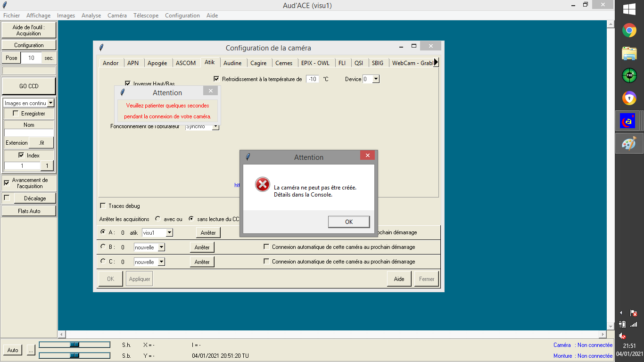This screenshot has height=362, width=644.
Task: Click the GO CCD button
Action: coord(29,86)
